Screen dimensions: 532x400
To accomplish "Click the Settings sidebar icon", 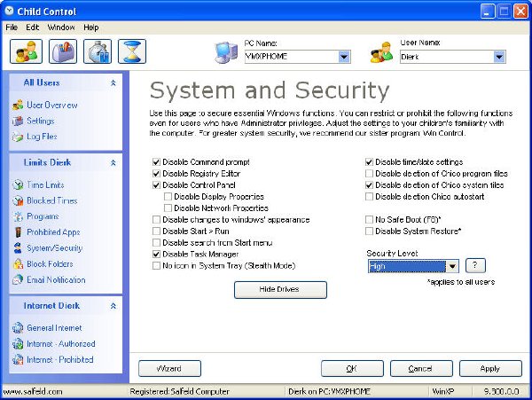I will pyautogui.click(x=18, y=121).
